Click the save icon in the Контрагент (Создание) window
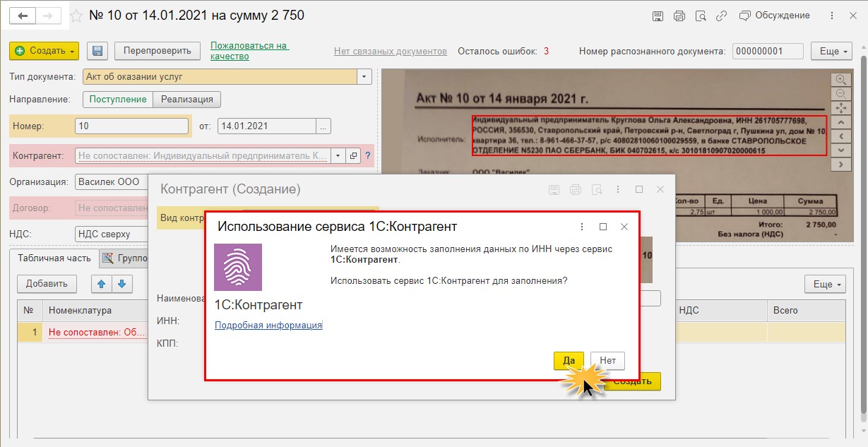 554,189
